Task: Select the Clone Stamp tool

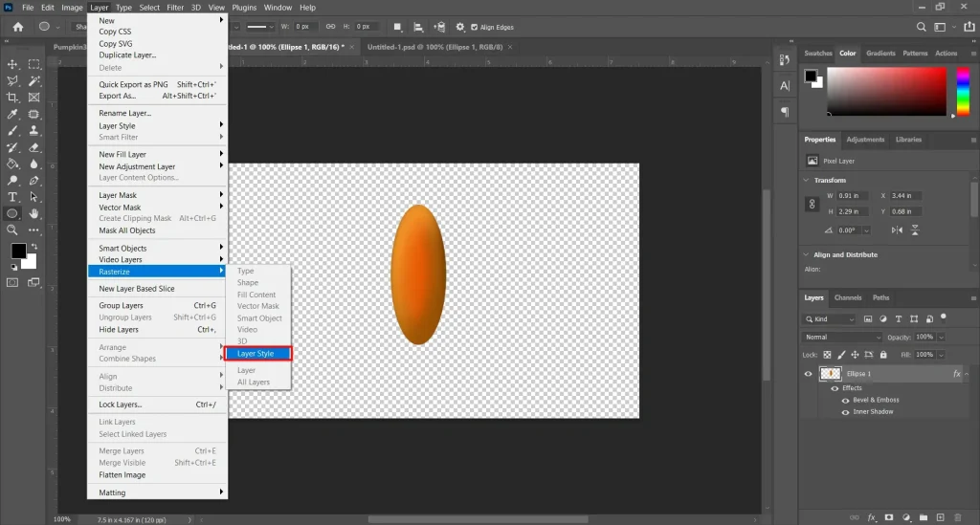Action: [x=34, y=130]
